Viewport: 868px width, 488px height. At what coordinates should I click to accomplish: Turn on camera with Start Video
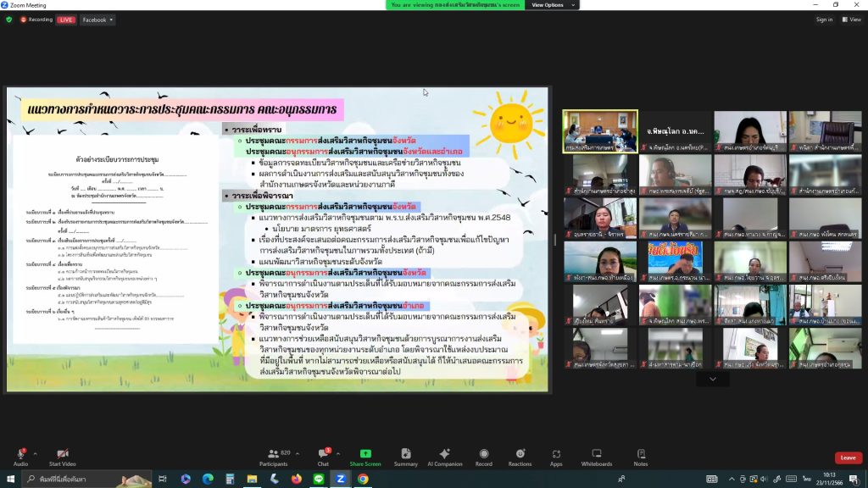pyautogui.click(x=62, y=456)
